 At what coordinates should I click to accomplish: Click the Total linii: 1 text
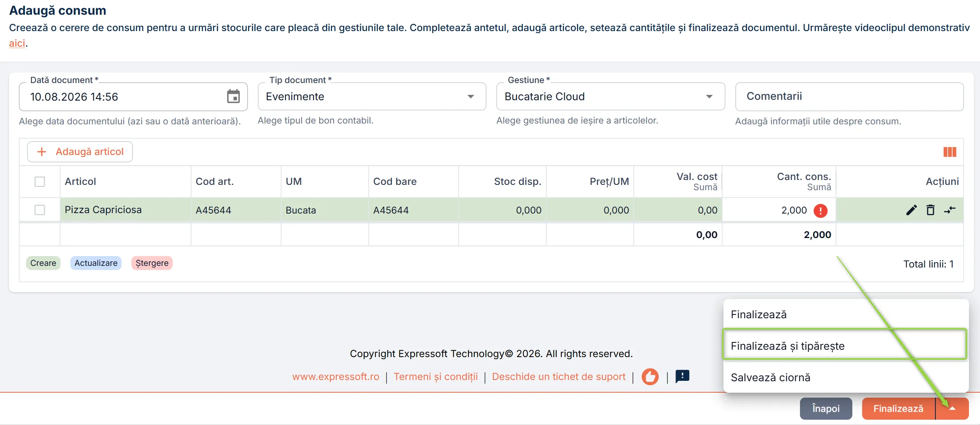pyautogui.click(x=928, y=264)
